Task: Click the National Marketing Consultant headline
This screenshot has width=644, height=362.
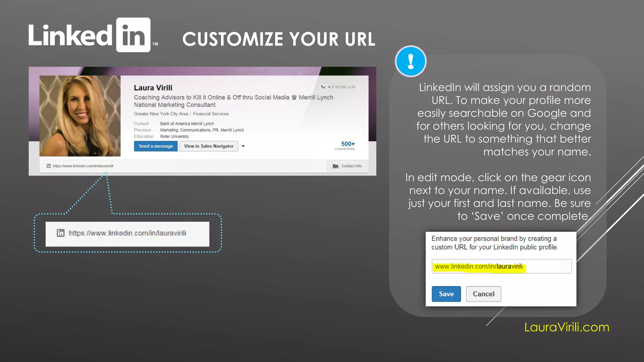Action: pyautogui.click(x=175, y=105)
